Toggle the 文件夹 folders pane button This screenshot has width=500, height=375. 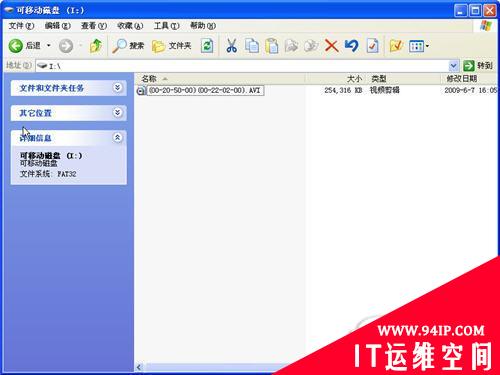coord(171,46)
